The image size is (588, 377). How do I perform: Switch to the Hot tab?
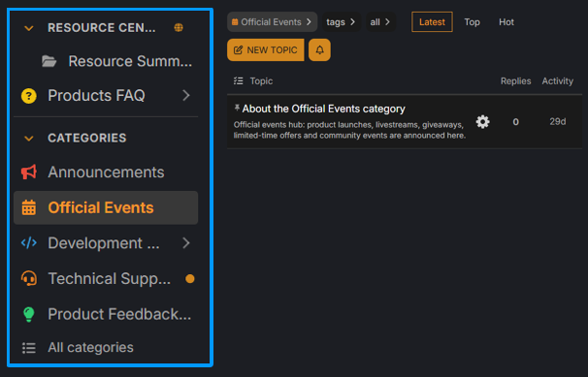506,22
